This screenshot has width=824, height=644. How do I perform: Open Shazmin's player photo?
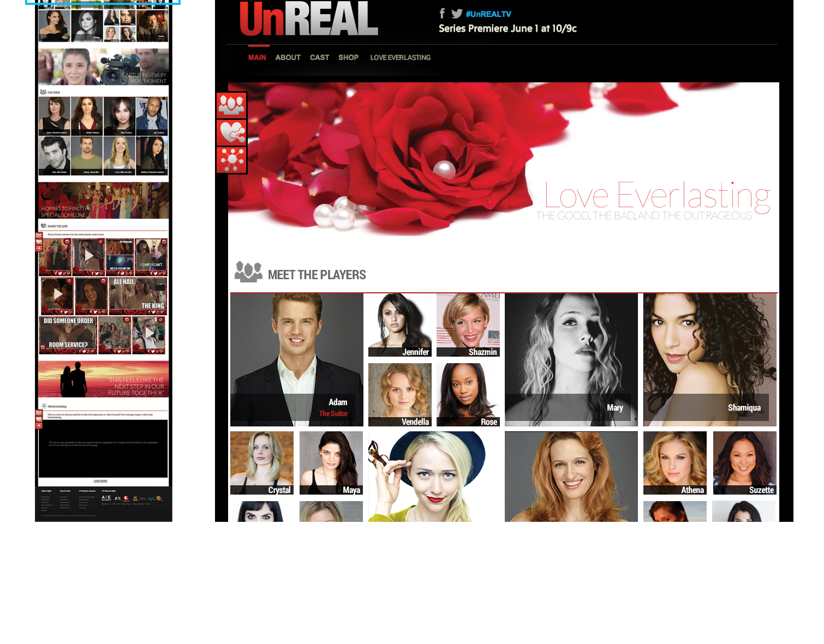click(468, 325)
